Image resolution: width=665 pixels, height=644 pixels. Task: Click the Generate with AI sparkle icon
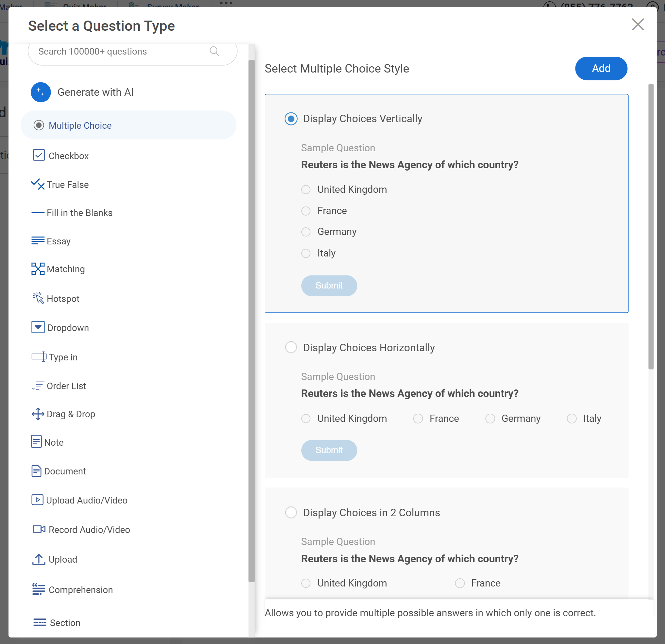(41, 92)
